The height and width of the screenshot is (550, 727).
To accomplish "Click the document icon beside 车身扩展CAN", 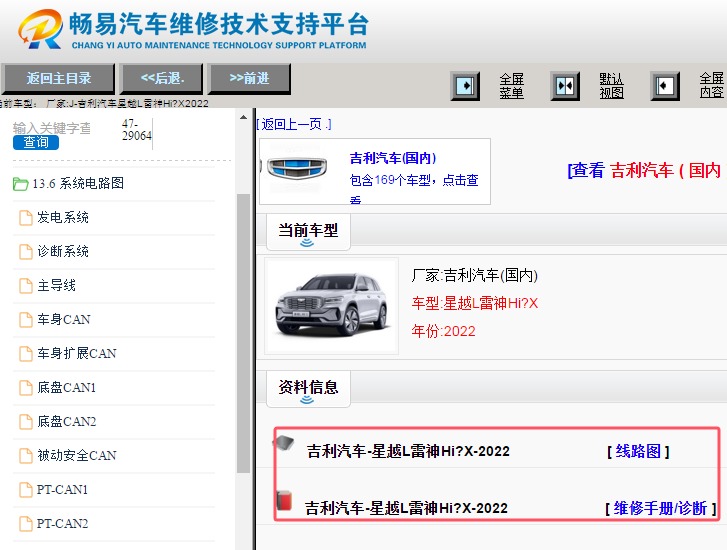I will [26, 353].
